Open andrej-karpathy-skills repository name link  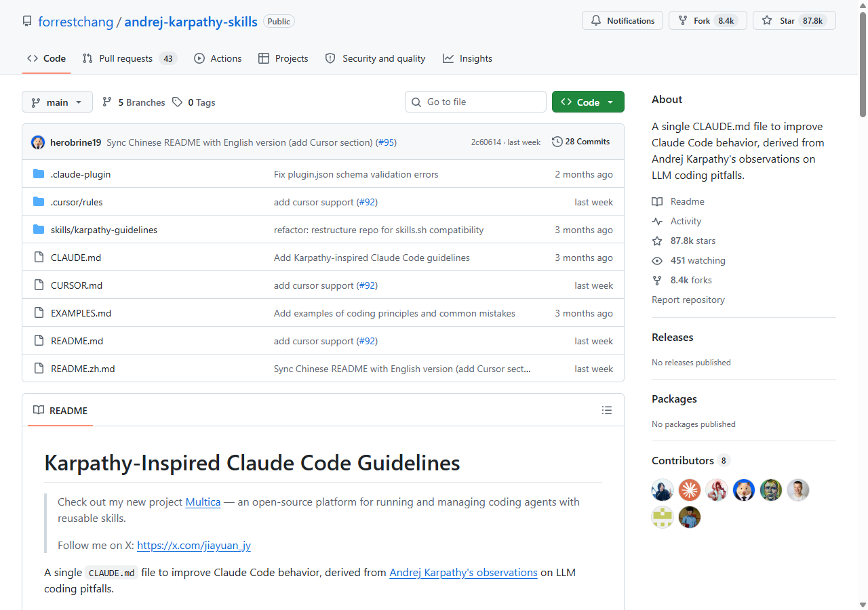pos(191,21)
